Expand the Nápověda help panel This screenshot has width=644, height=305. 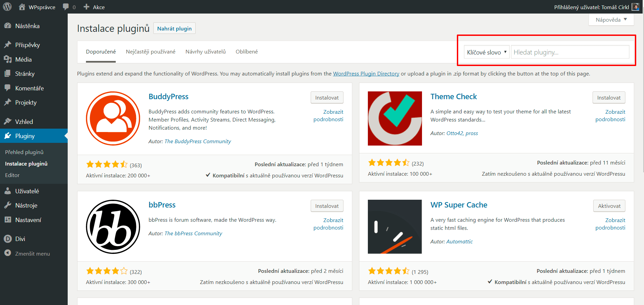611,20
